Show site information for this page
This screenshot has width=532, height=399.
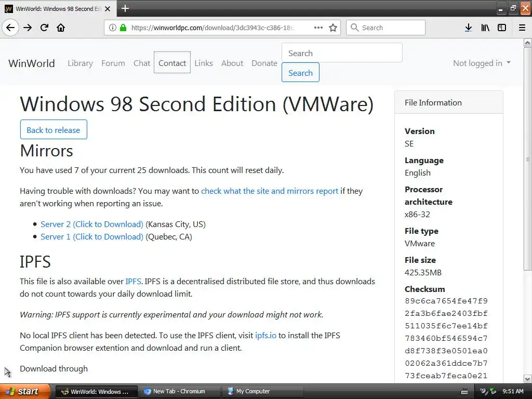point(113,28)
